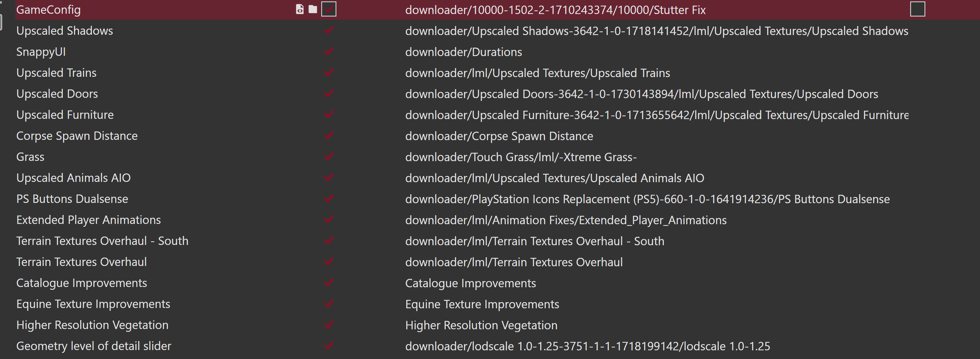Toggle PS Buttons Dualsense enabled checkmark

click(329, 198)
